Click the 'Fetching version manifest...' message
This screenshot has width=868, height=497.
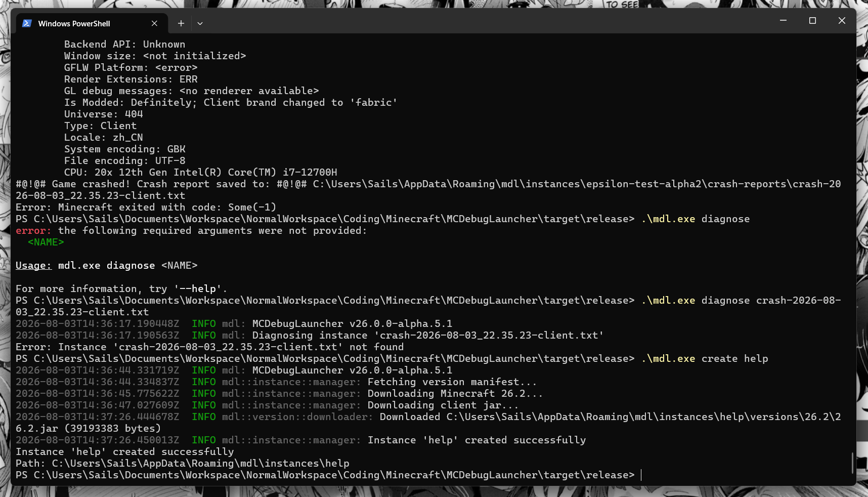click(x=452, y=382)
